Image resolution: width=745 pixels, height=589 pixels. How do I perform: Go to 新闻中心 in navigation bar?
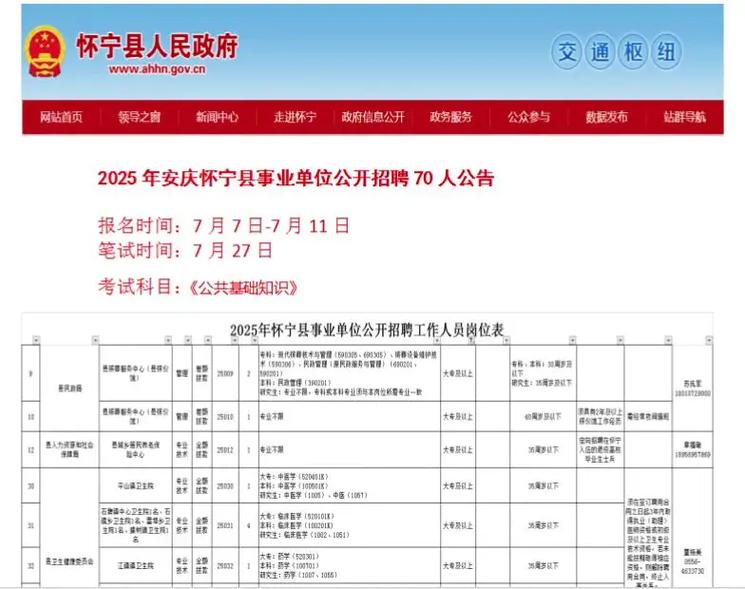(217, 117)
